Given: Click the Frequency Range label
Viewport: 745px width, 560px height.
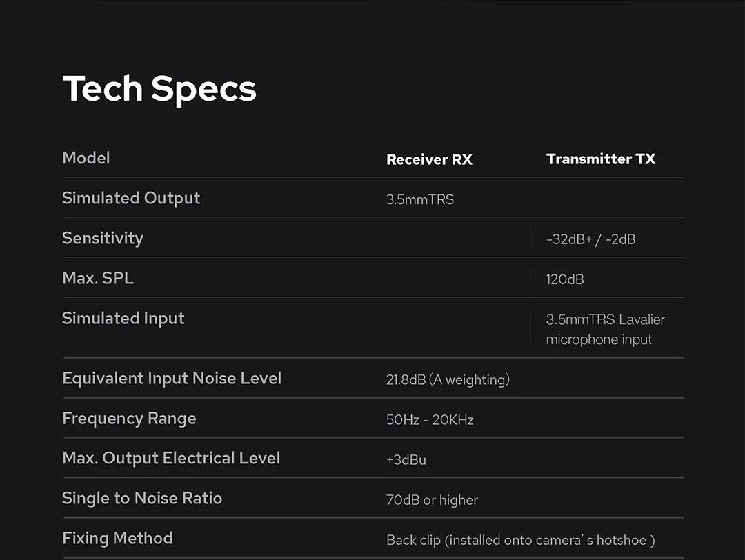Looking at the screenshot, I should 129,418.
